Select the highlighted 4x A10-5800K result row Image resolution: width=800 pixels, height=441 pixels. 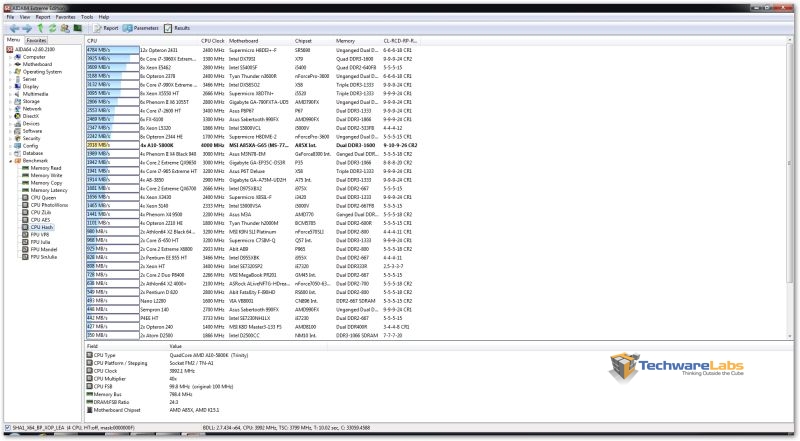tap(252, 145)
